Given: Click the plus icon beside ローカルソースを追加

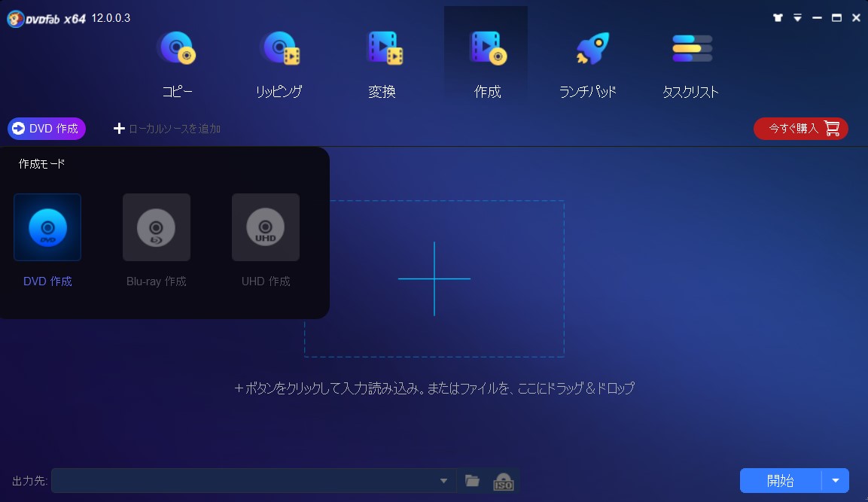Looking at the screenshot, I should point(119,129).
